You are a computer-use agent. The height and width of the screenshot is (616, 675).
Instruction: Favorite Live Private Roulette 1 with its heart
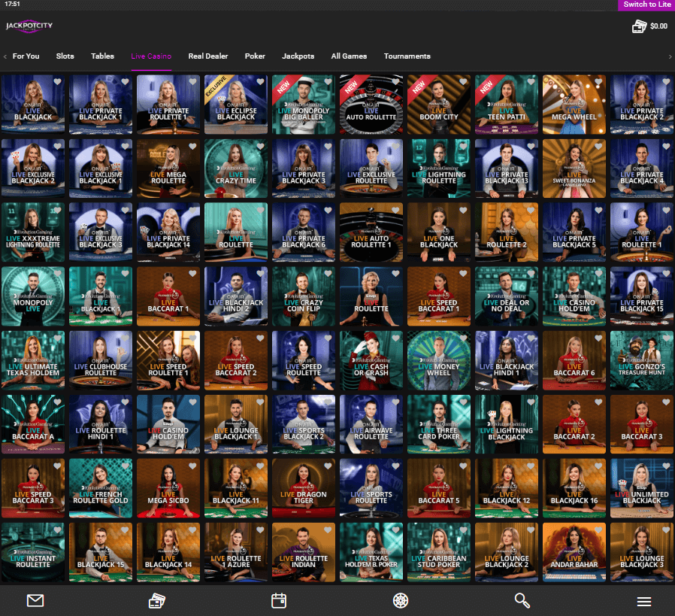192,82
